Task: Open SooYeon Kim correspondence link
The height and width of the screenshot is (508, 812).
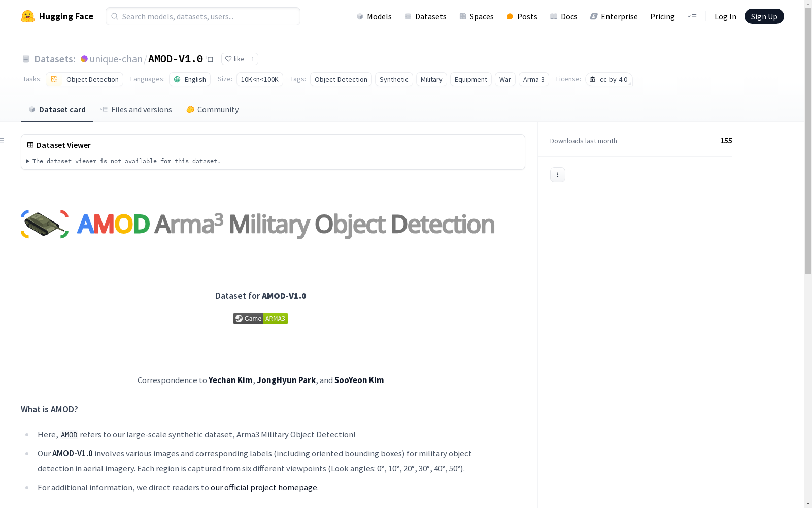Action: (359, 380)
